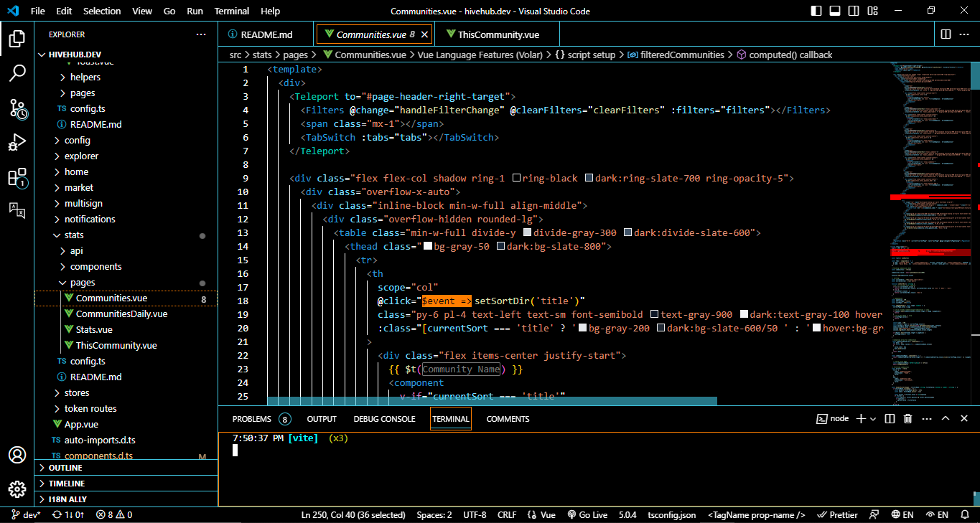Click the dev* git branch indicator
The height and width of the screenshot is (523, 980).
pos(25,514)
